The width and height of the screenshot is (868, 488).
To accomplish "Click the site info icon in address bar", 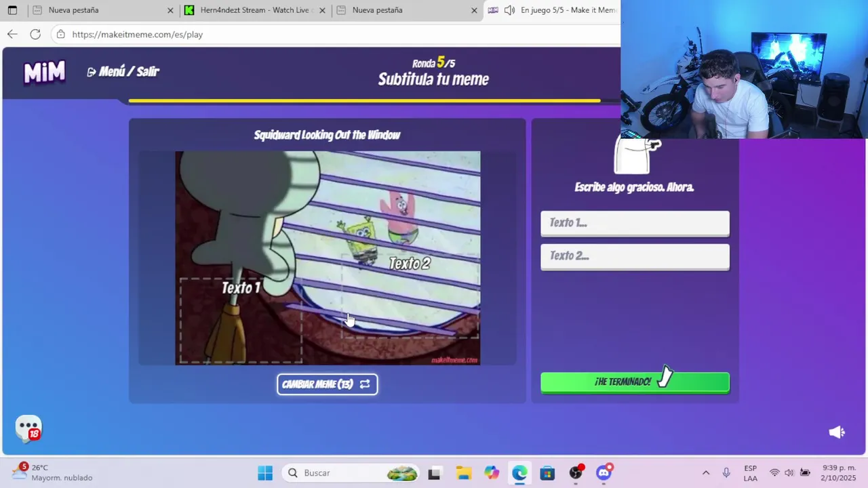I will tap(61, 34).
